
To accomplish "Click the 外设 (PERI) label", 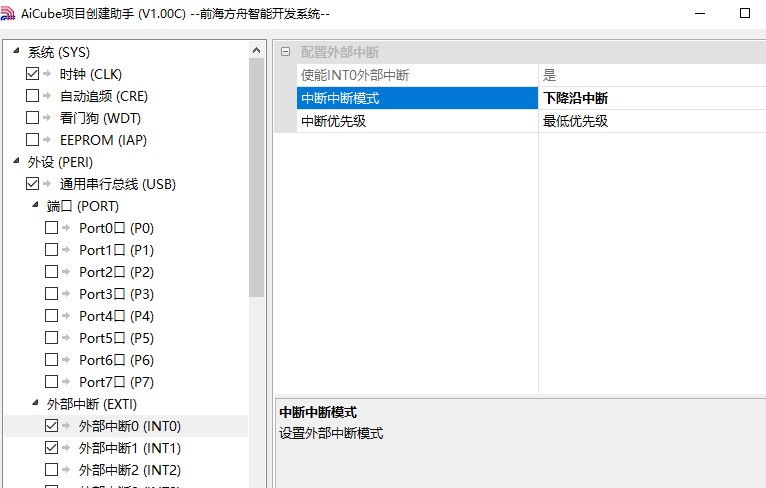I will (60, 162).
